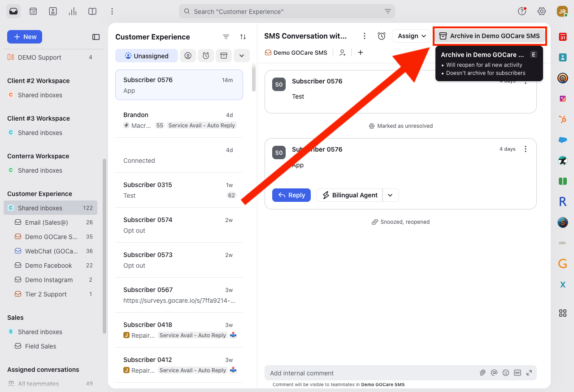Add participant with person-plus icon
The height and width of the screenshot is (392, 574).
[x=343, y=52]
